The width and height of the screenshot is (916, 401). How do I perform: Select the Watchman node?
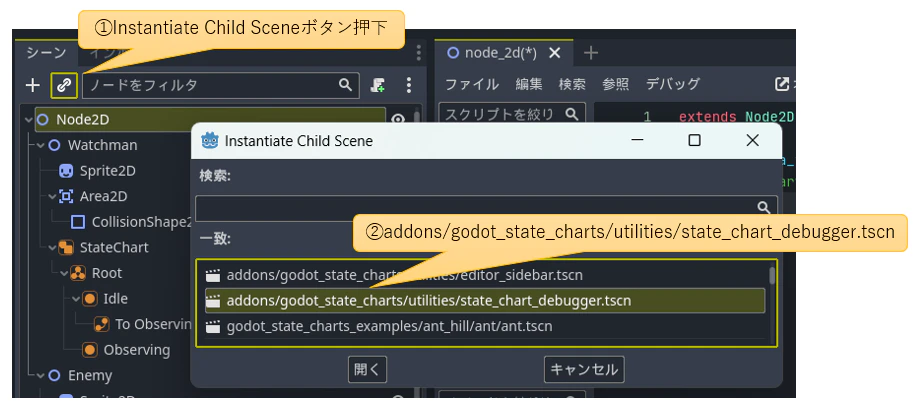[x=103, y=145]
